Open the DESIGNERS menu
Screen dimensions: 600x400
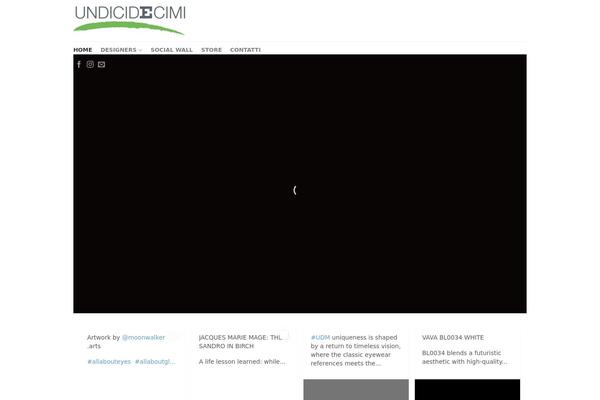pyautogui.click(x=118, y=50)
